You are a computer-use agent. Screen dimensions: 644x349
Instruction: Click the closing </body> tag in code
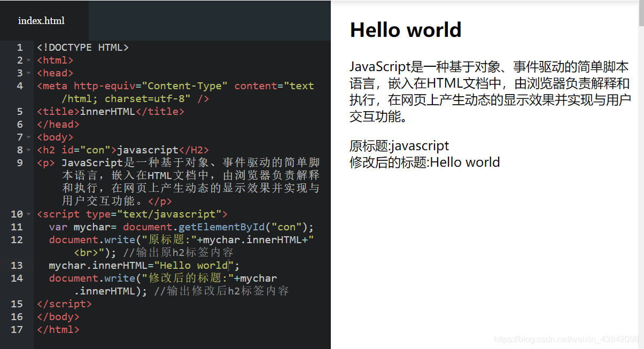coord(58,317)
